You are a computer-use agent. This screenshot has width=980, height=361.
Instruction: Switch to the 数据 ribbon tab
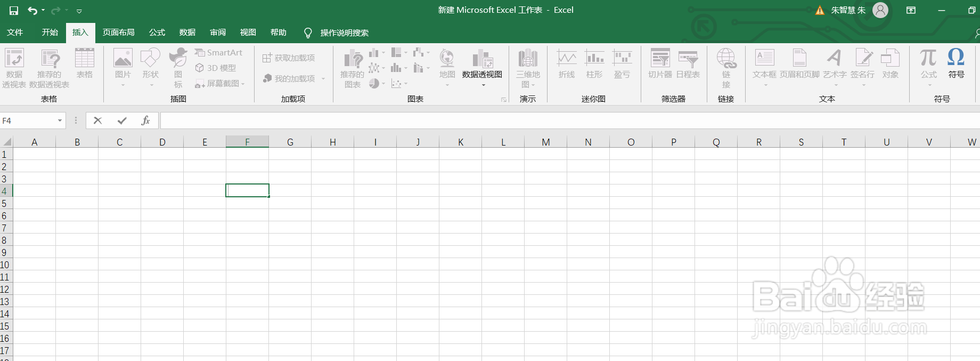coord(187,33)
